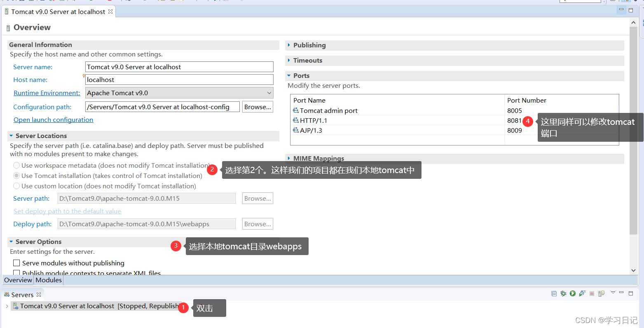
Task: Click scrollbar down arrow in editor
Action: coord(633,270)
